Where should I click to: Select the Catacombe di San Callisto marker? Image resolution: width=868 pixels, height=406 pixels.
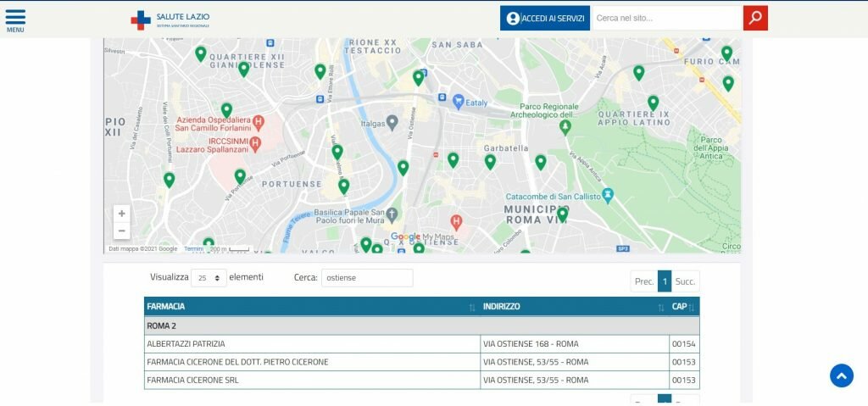(607, 195)
